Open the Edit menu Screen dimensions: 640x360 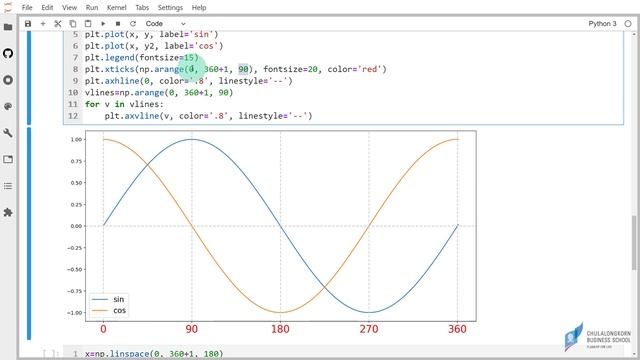(x=47, y=7)
